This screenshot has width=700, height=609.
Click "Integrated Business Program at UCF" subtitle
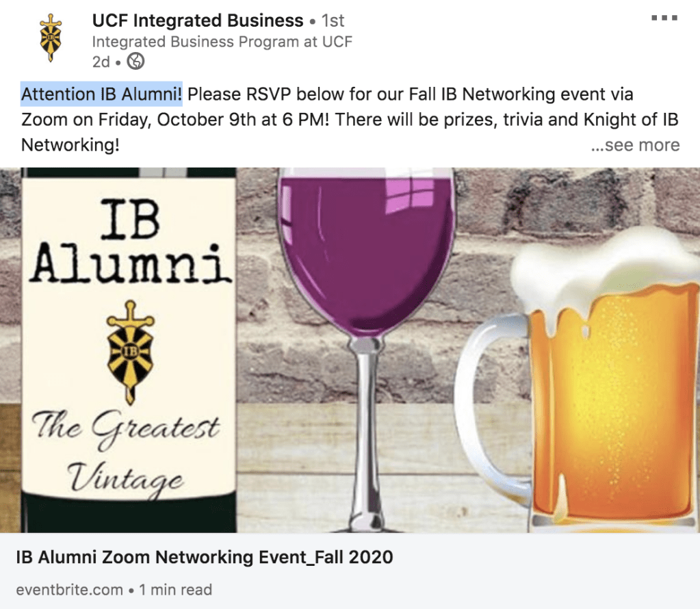(222, 42)
